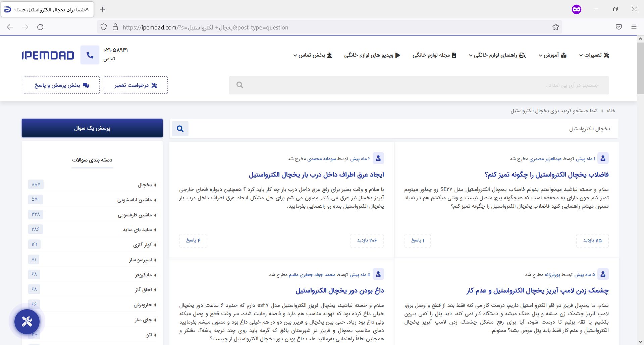
Task: Reload the page
Action: (40, 27)
